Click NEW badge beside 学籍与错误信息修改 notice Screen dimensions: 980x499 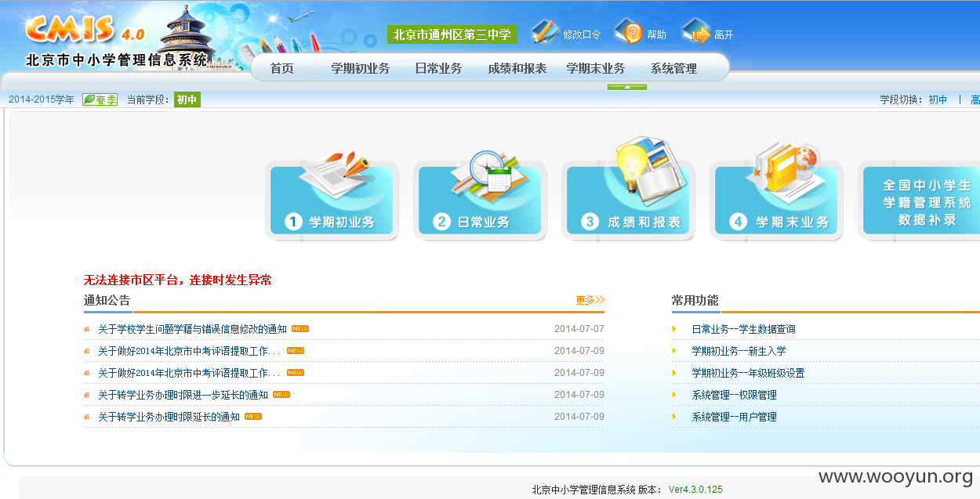pyautogui.click(x=300, y=328)
